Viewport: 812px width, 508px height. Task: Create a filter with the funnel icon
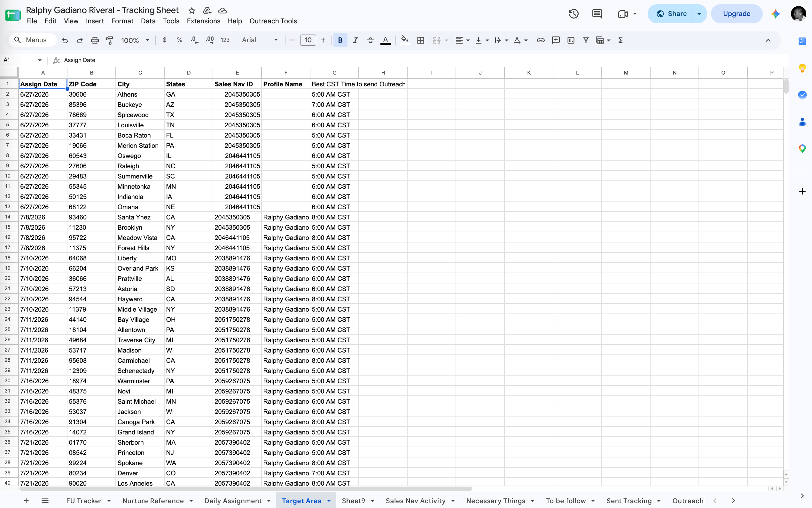pos(586,40)
